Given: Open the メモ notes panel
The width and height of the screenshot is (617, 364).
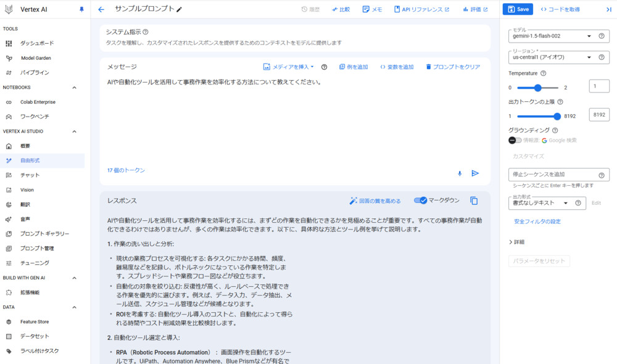Looking at the screenshot, I should pyautogui.click(x=372, y=9).
